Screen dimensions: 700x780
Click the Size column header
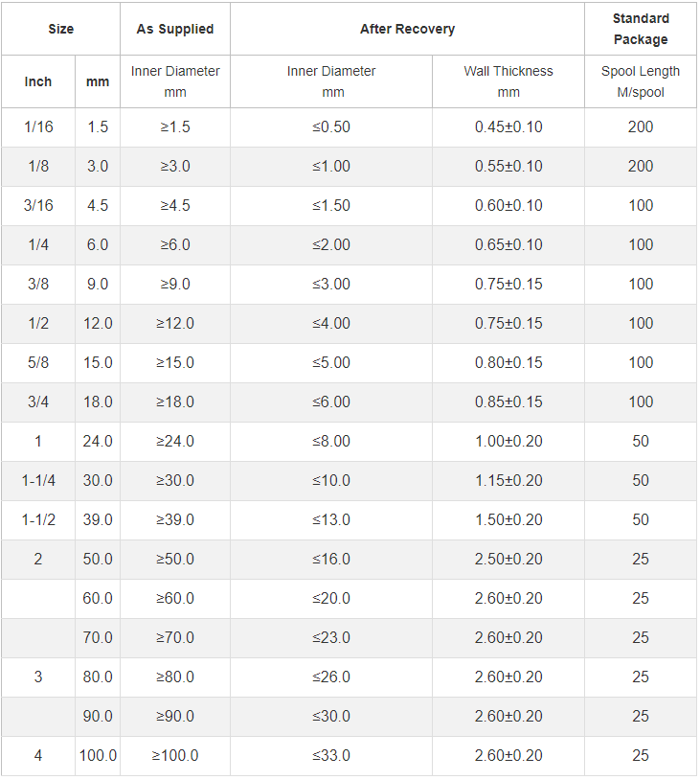click(60, 29)
